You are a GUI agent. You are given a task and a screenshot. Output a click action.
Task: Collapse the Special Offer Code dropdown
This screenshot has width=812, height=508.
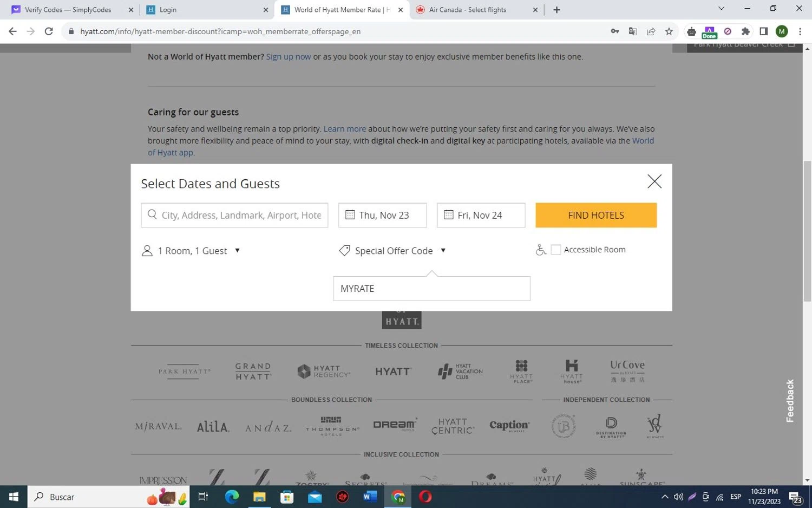(x=392, y=251)
